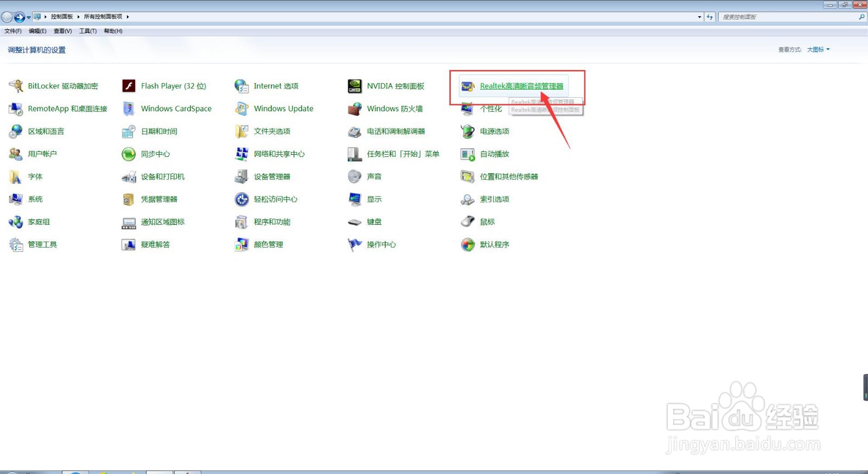Open 设备和打印机 printer icon
868x474 pixels.
point(129,176)
